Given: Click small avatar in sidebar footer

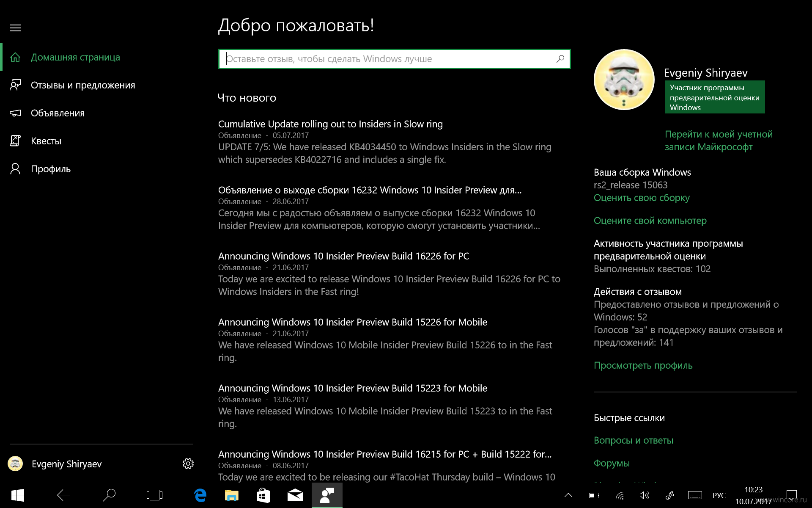Looking at the screenshot, I should [15, 464].
